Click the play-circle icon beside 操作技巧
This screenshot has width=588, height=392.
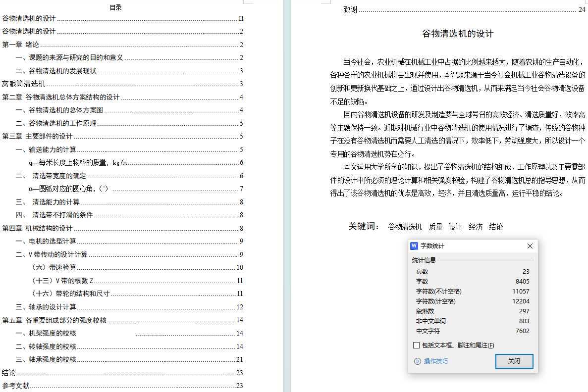point(417,361)
